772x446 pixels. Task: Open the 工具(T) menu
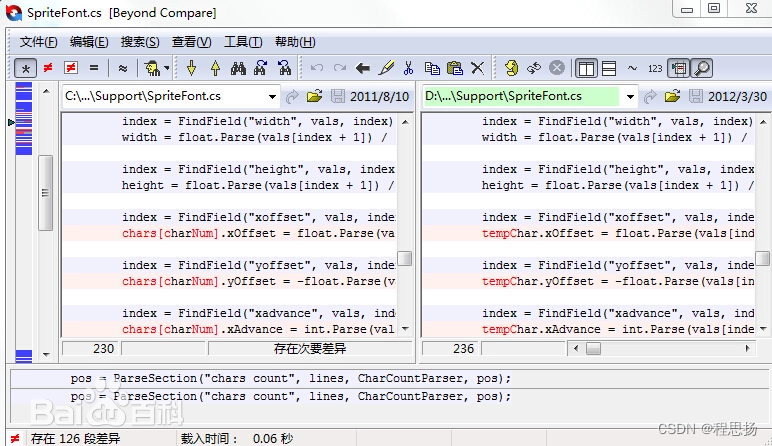[x=243, y=42]
